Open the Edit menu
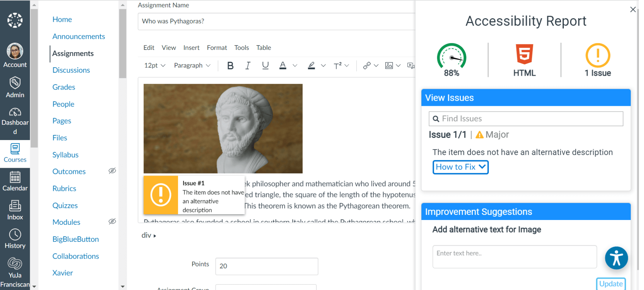The image size is (644, 290). [x=149, y=47]
